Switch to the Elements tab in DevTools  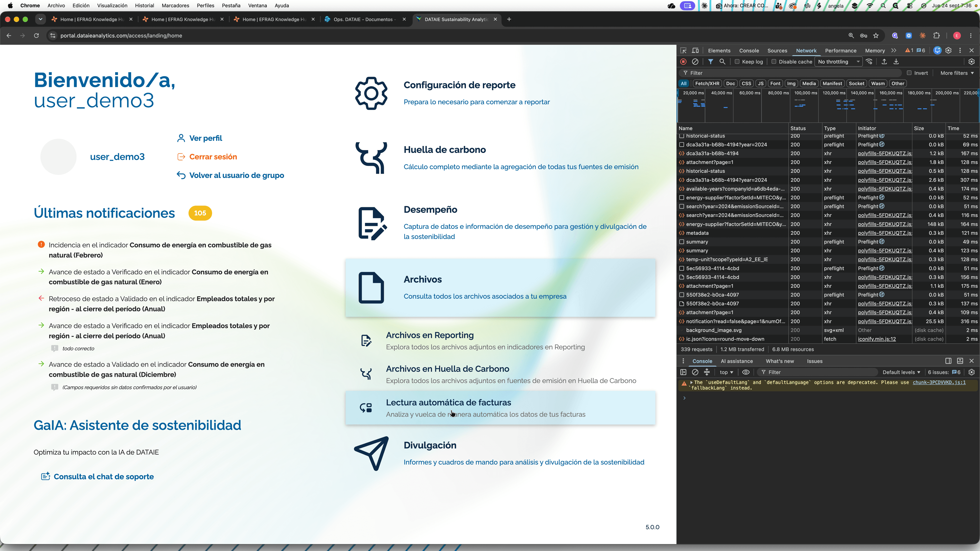[719, 51]
